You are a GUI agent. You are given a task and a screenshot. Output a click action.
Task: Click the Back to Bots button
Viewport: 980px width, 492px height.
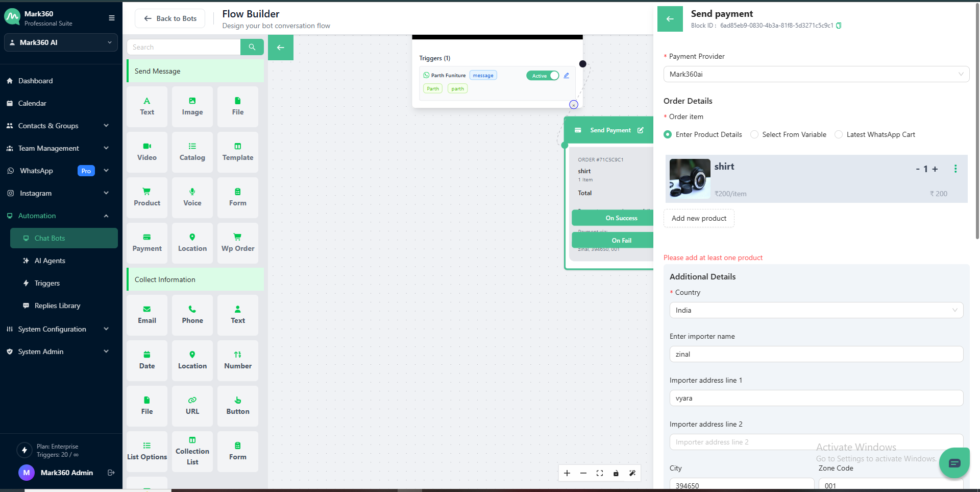click(x=170, y=18)
